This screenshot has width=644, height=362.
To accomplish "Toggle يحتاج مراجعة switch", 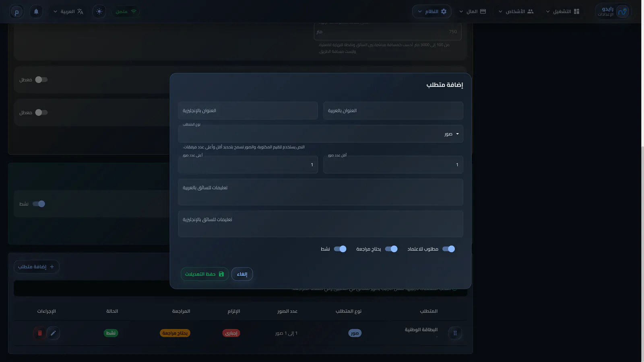I will point(391,249).
